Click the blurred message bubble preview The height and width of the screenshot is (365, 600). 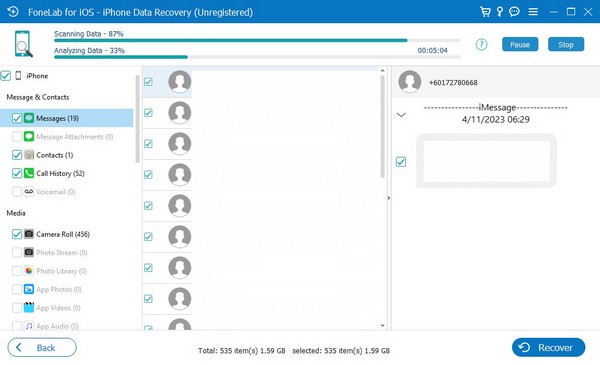pyautogui.click(x=486, y=161)
